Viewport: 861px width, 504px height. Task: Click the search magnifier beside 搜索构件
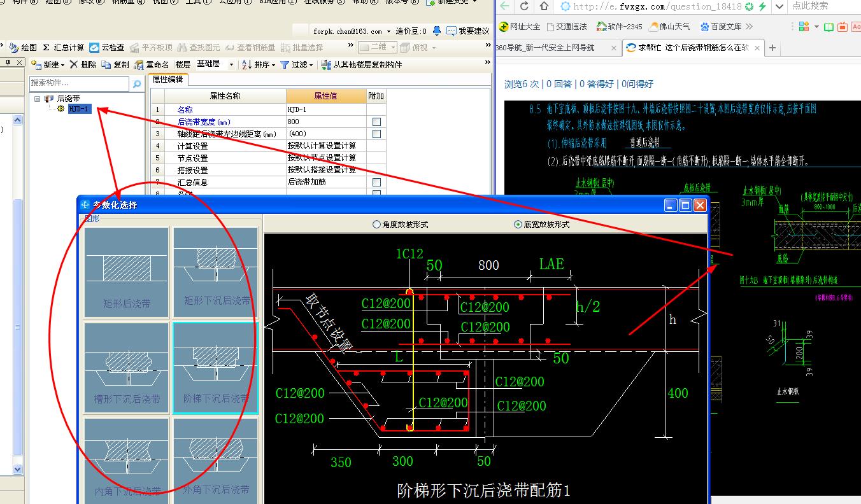[x=136, y=83]
